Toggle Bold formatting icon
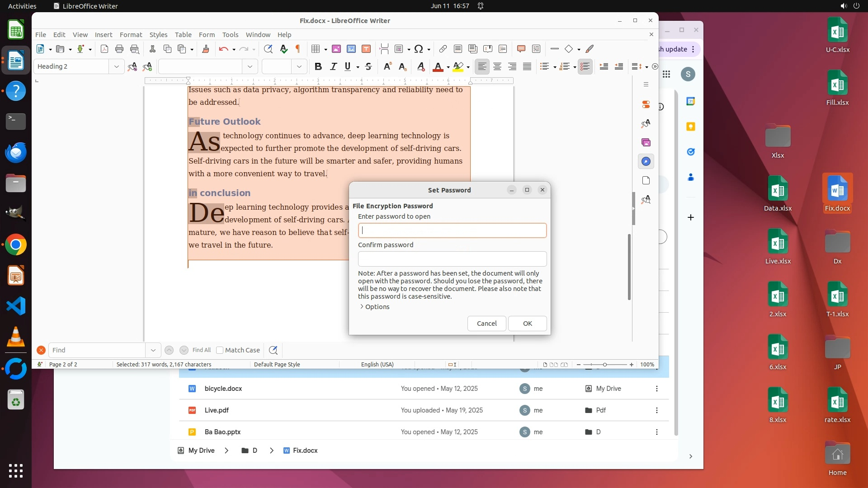868x488 pixels. point(318,66)
